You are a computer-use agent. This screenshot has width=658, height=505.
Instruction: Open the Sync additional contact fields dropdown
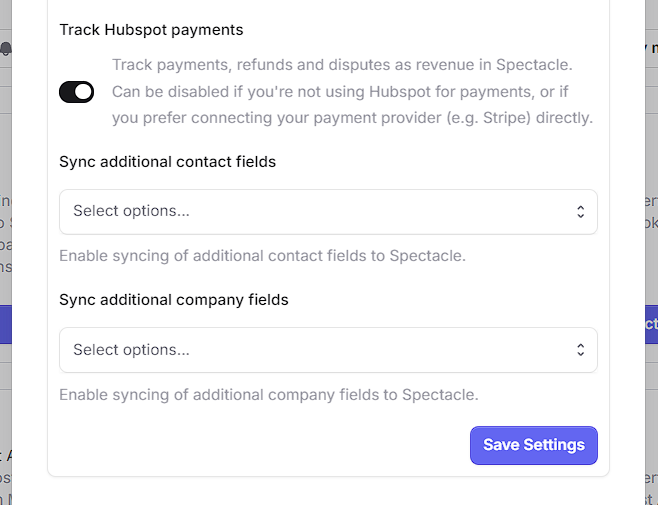(x=328, y=212)
